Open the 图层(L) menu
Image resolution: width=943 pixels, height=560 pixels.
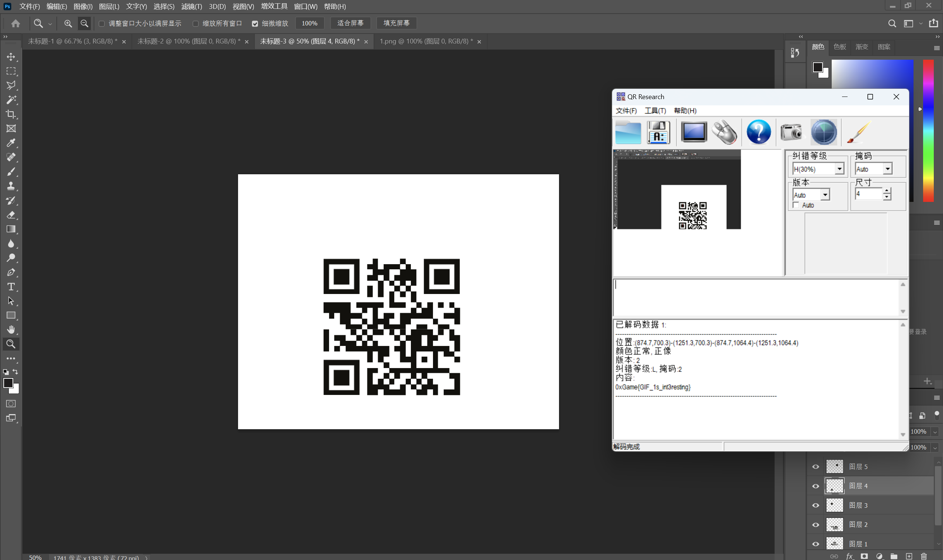click(x=109, y=6)
